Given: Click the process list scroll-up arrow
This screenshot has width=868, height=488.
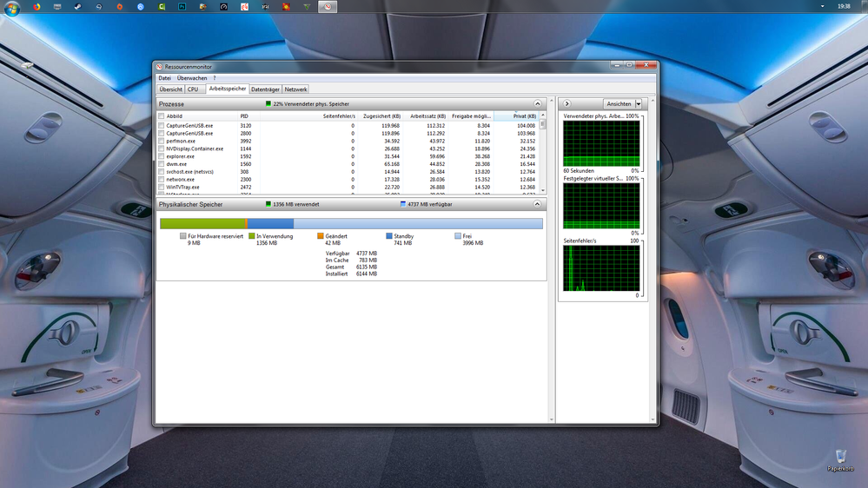Looking at the screenshot, I should 542,115.
